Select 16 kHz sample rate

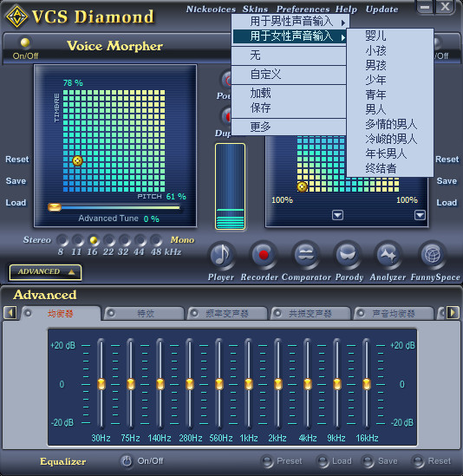click(x=94, y=240)
